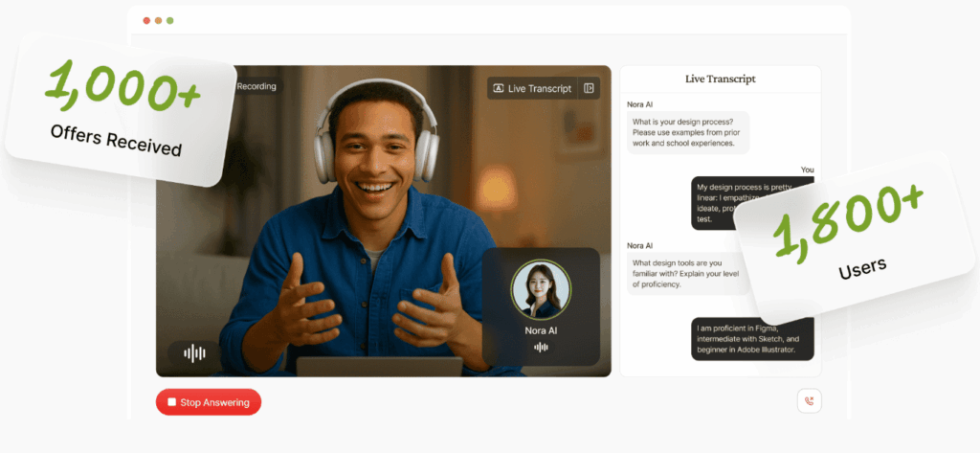Click the Recording status indicator

256,86
